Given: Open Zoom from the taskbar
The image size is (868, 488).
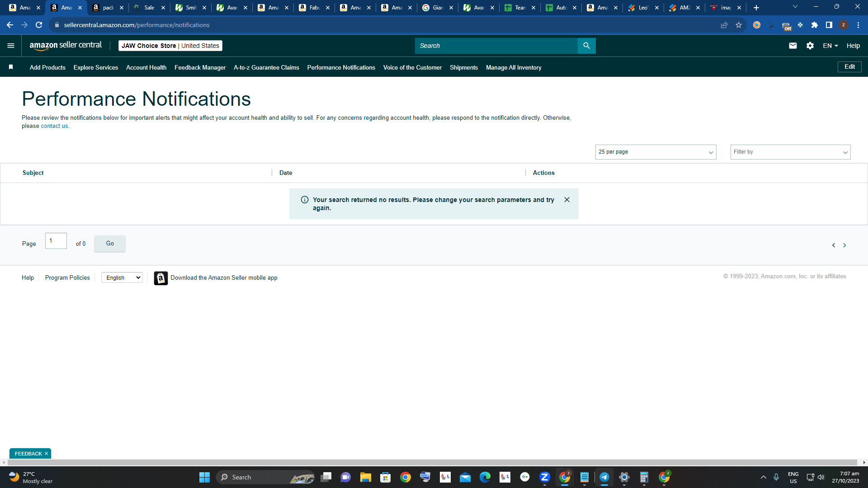Looking at the screenshot, I should coord(544,477).
